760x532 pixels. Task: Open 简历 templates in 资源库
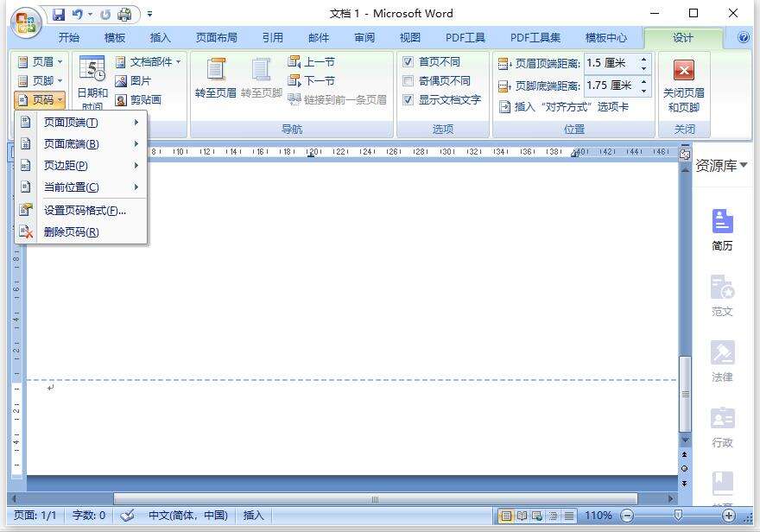coord(722,230)
